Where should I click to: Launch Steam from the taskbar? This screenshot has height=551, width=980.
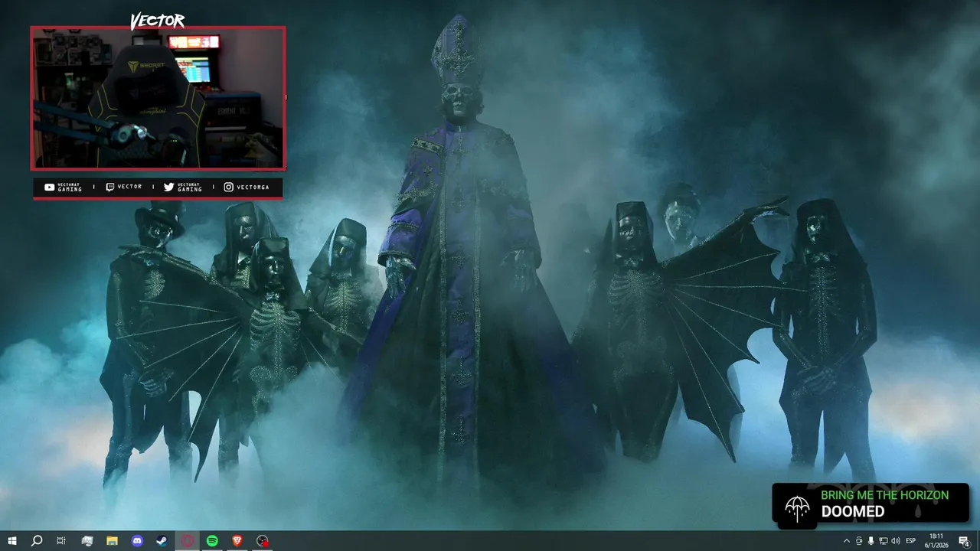tap(162, 541)
